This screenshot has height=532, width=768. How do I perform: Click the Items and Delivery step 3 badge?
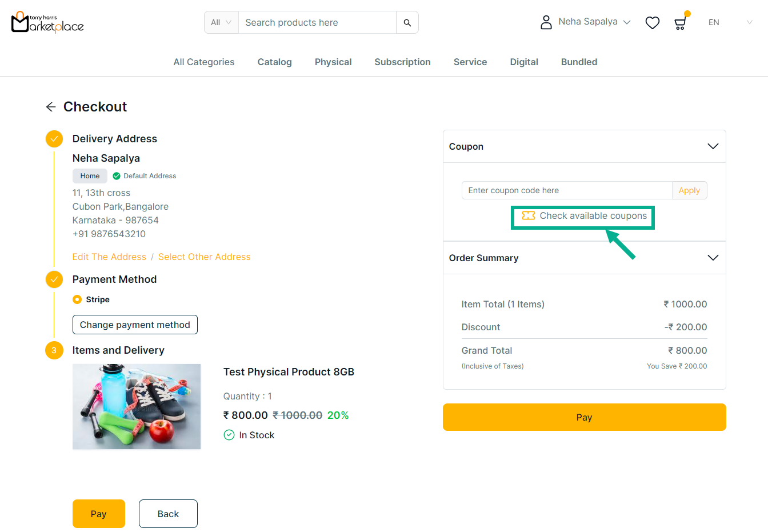[54, 350]
